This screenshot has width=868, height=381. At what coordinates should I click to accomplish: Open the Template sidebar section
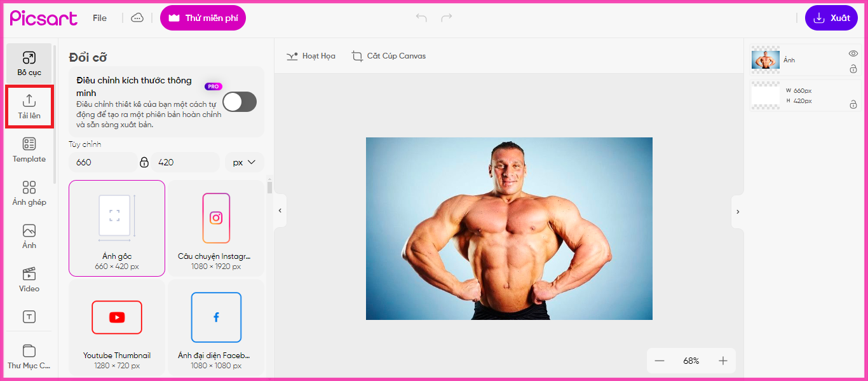[29, 150]
